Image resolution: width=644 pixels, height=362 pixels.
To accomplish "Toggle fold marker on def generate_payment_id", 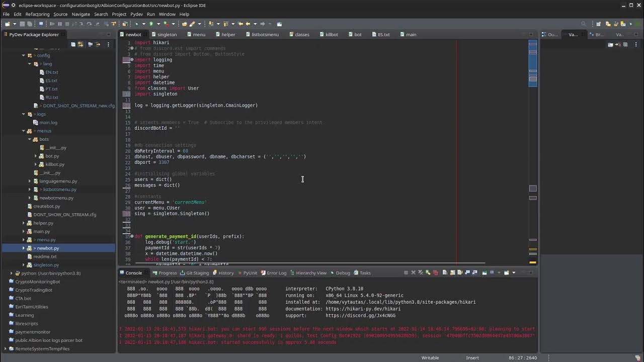I will [132, 236].
